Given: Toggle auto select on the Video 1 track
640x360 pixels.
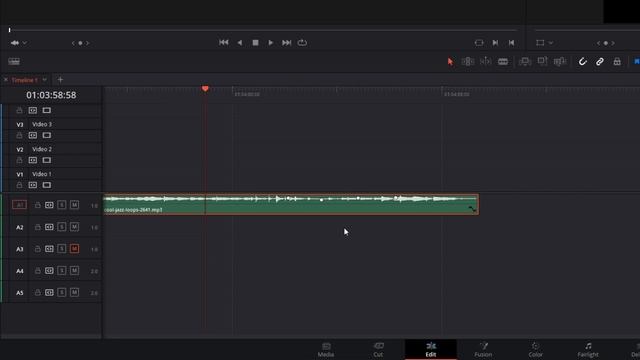Looking at the screenshot, I should coord(33,185).
